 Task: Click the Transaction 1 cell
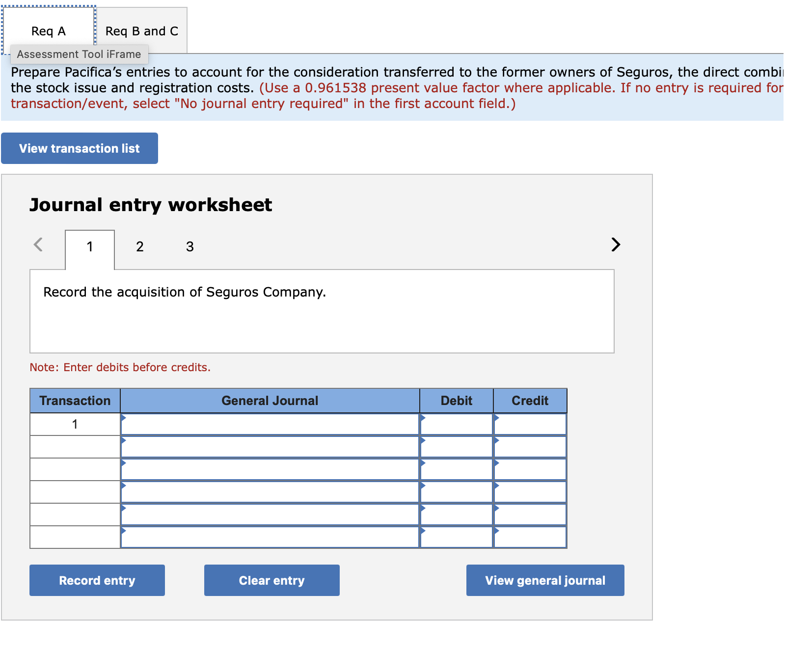(75, 424)
